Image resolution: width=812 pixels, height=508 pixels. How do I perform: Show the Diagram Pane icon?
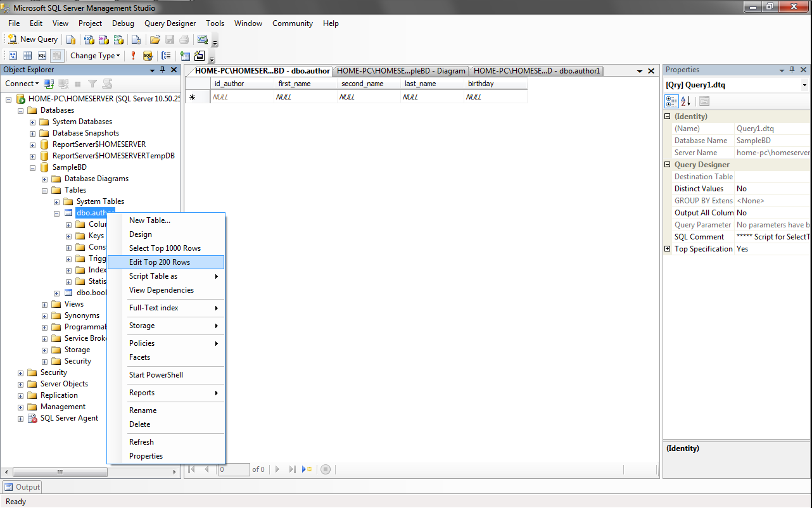(x=13, y=56)
